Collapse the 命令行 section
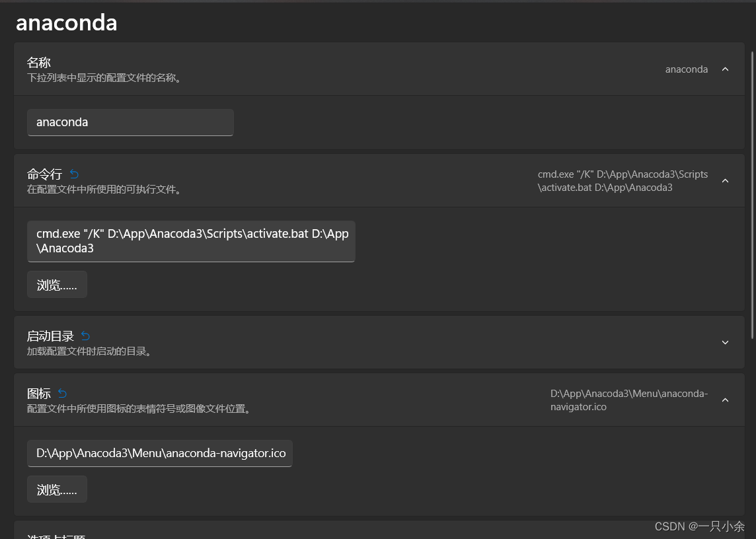The image size is (756, 539). point(725,180)
